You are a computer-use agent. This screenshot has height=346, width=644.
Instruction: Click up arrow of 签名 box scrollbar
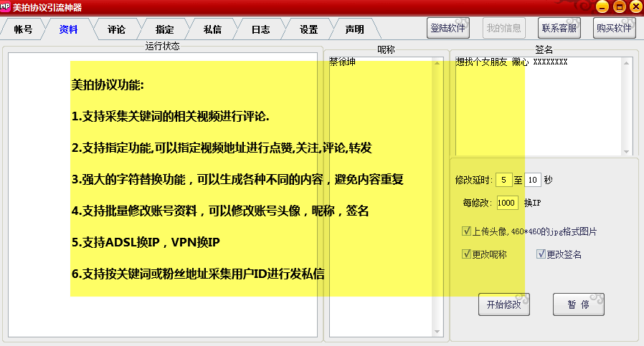click(626, 63)
